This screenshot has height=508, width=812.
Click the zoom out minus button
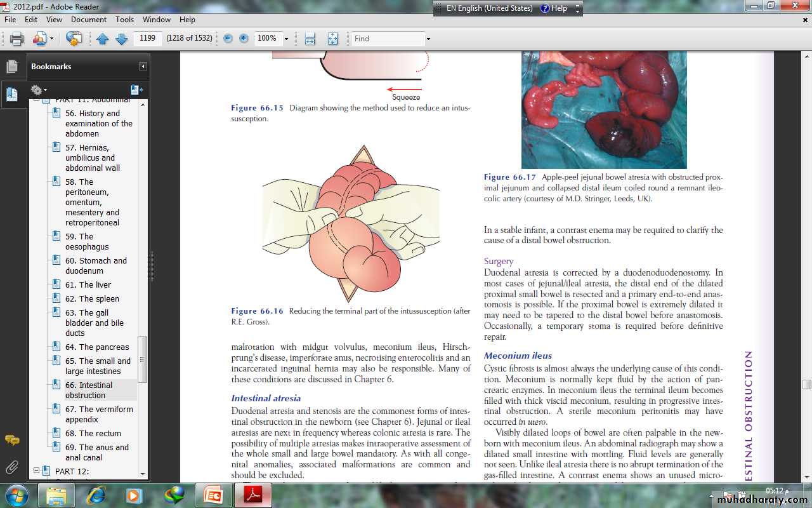coord(228,39)
